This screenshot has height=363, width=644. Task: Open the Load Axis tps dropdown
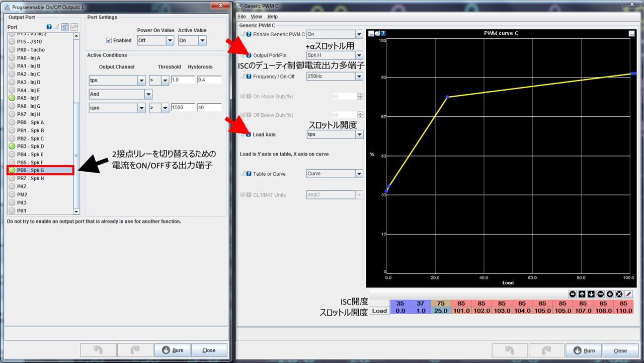335,134
